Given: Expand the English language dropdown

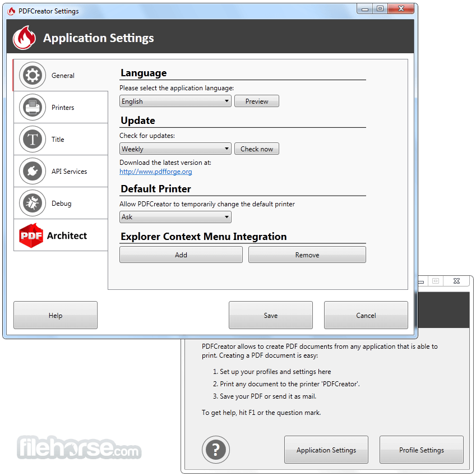Looking at the screenshot, I should tap(175, 101).
